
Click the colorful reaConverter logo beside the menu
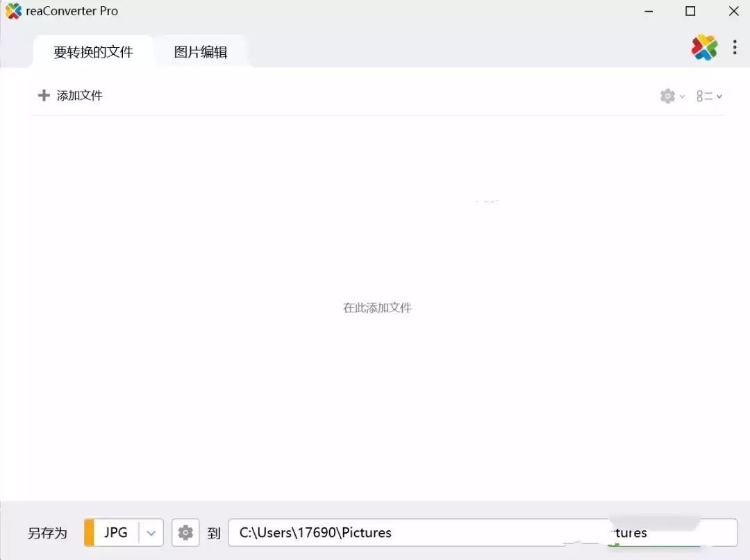(x=704, y=47)
